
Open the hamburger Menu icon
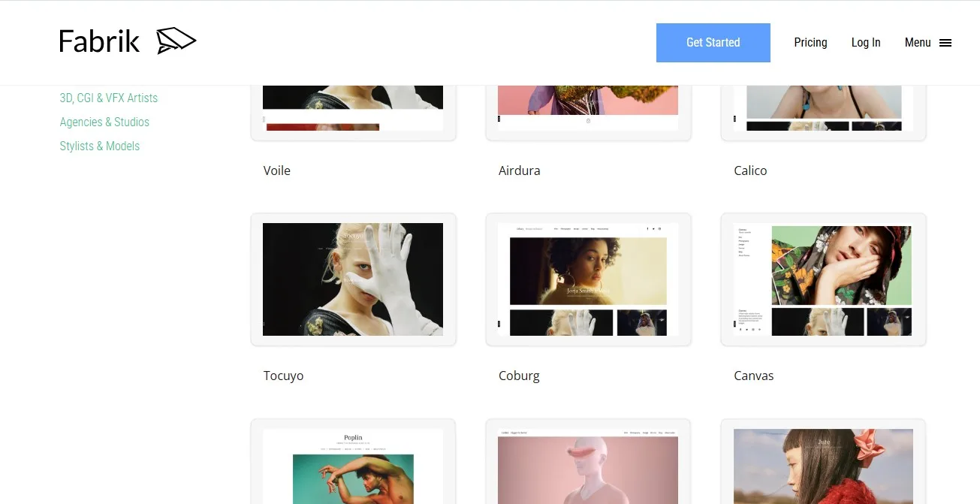[x=945, y=43]
